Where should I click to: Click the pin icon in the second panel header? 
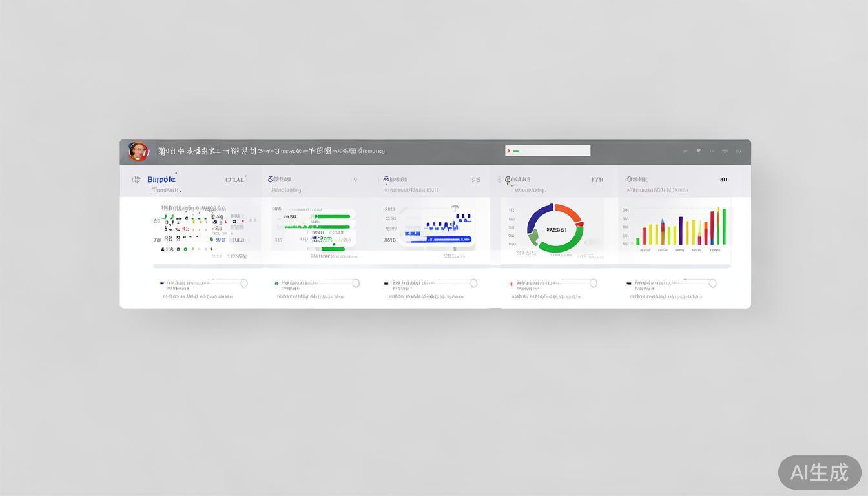pyautogui.click(x=355, y=180)
